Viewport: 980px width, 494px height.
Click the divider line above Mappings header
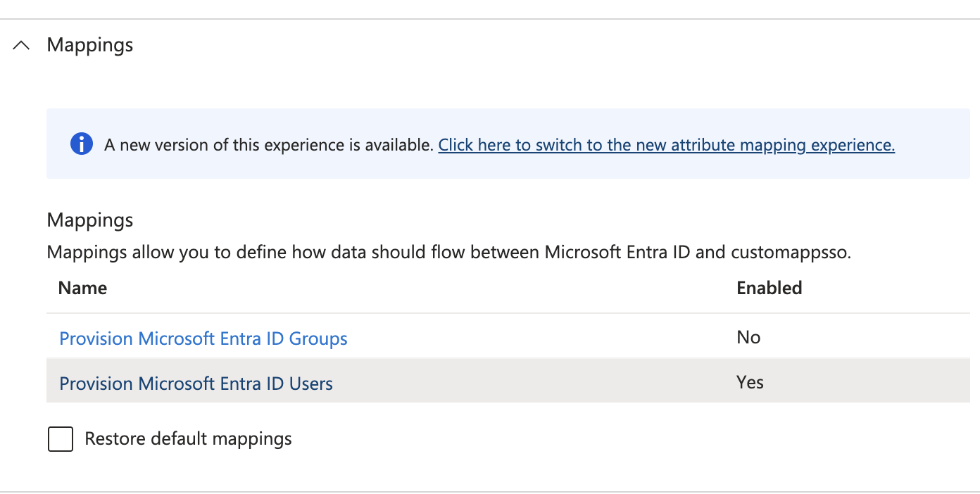(490, 19)
